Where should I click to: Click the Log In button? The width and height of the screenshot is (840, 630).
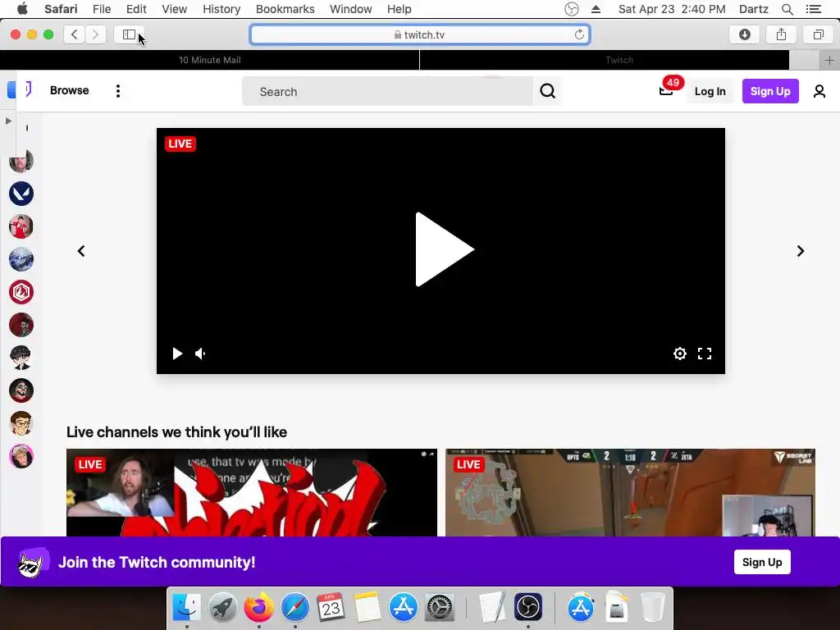710,91
